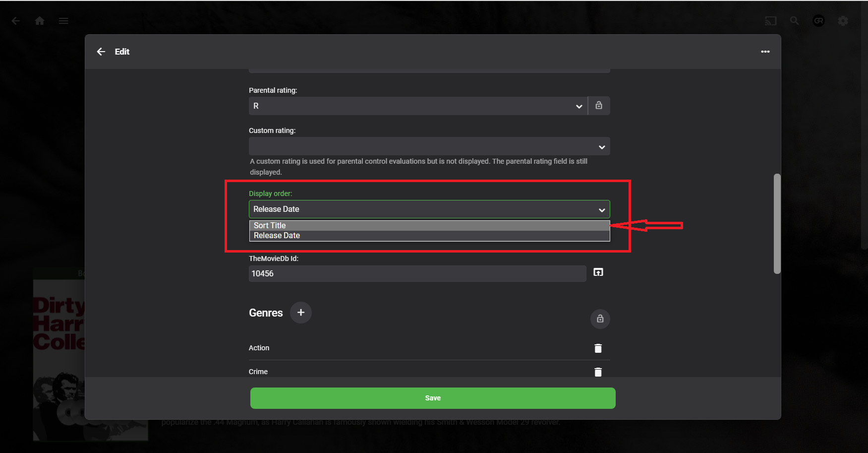Open the three-dot more options menu
Screen dimensions: 868x453
[x=765, y=52]
